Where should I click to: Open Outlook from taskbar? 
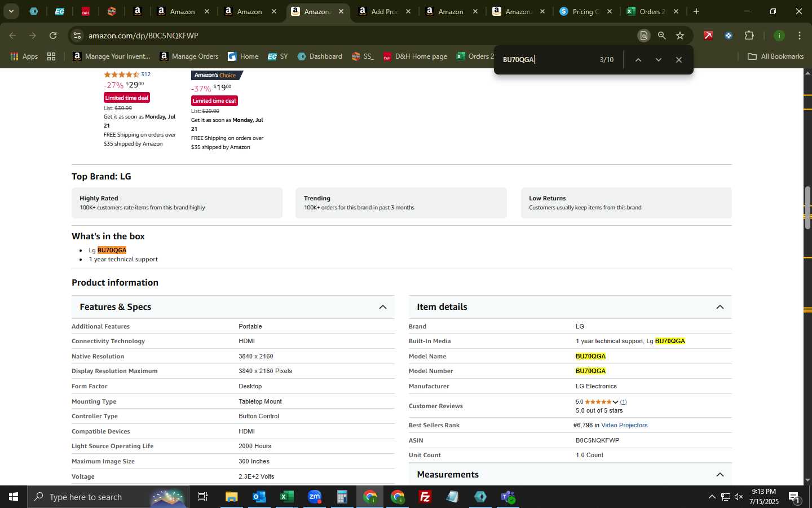coord(259,497)
